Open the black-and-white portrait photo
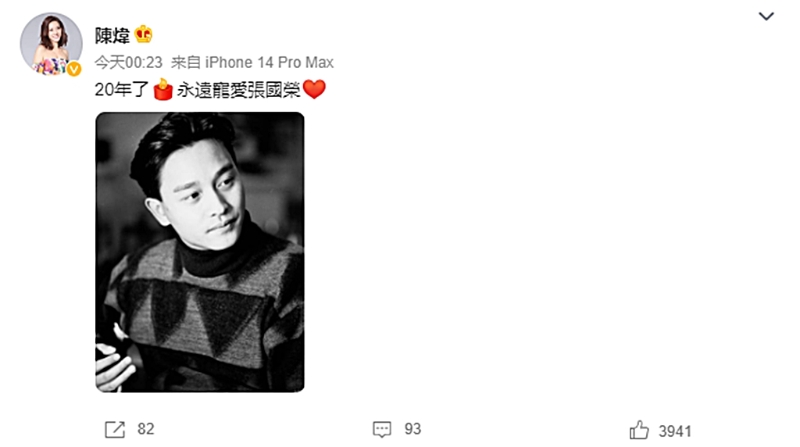The height and width of the screenshot is (447, 800). [200, 252]
